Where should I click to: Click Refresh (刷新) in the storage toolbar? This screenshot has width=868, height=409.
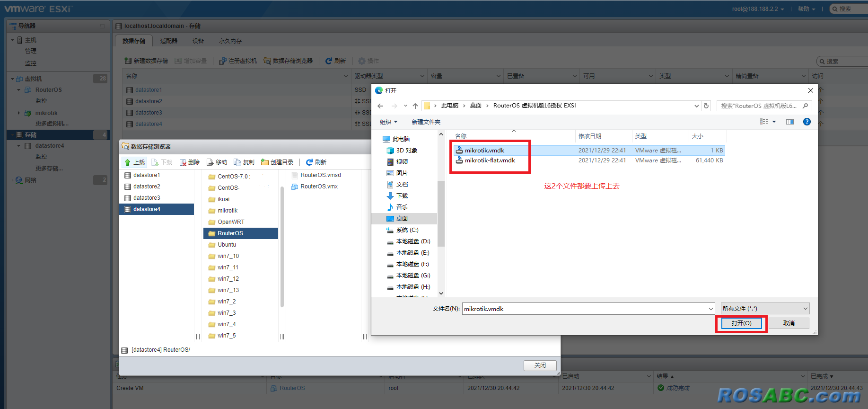coord(335,61)
